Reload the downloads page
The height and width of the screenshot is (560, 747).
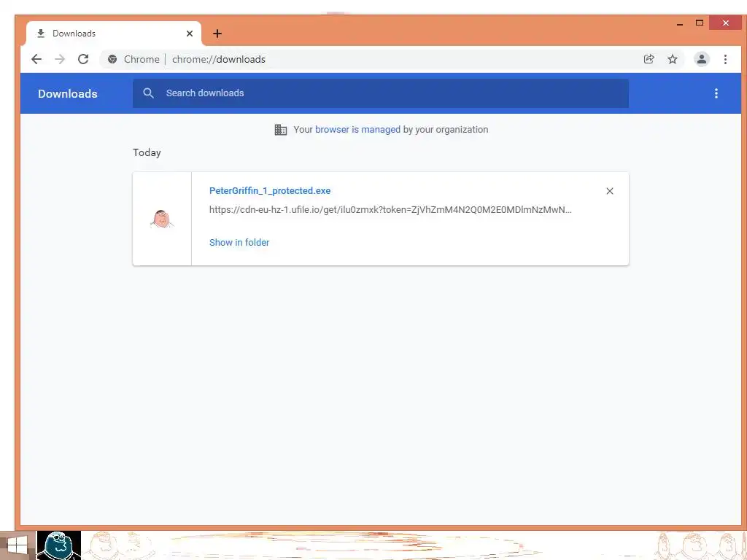click(x=83, y=59)
